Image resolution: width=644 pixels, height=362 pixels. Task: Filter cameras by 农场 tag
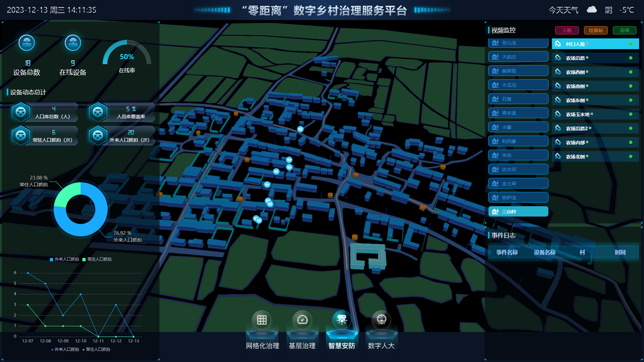coord(625,30)
